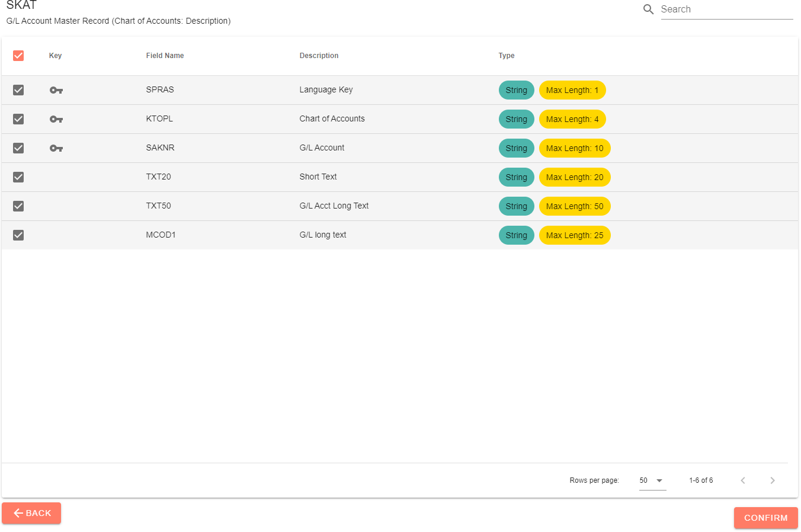Viewport: 801px width, 532px height.
Task: Click the key icon on the KTOPL row
Action: coord(56,119)
